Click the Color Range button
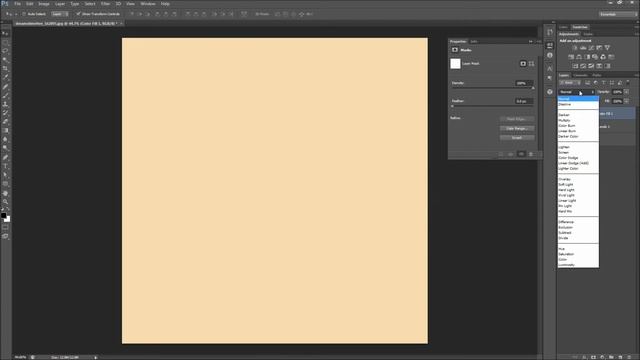 coord(517,128)
